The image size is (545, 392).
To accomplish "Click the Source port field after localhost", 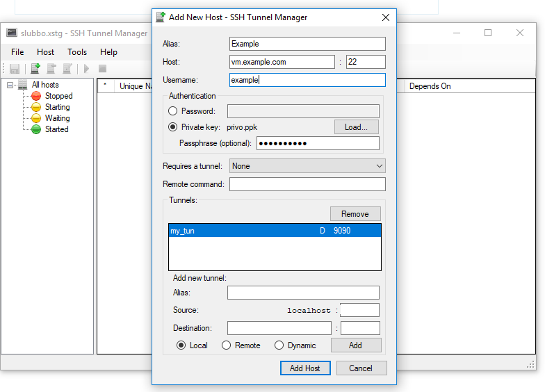I will click(359, 310).
